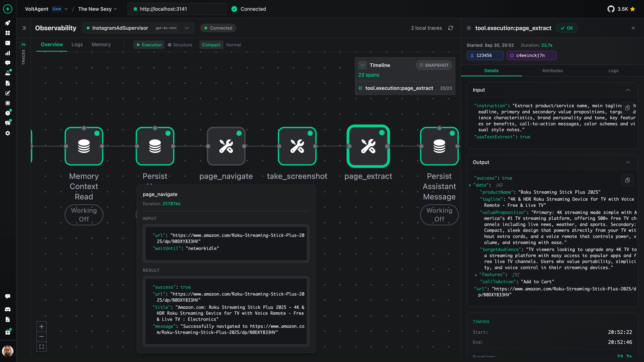
Task: Toggle the Structure view mode
Action: [180, 45]
